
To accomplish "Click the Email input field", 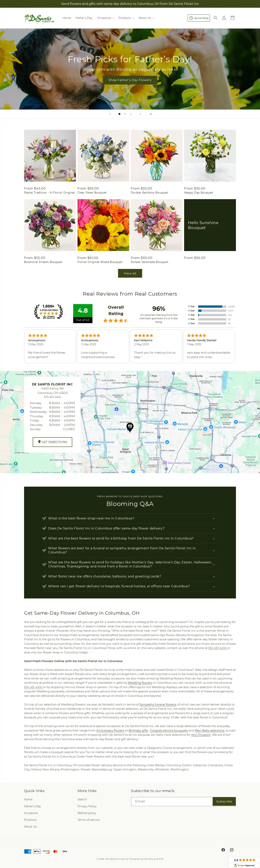I will click(171, 801).
